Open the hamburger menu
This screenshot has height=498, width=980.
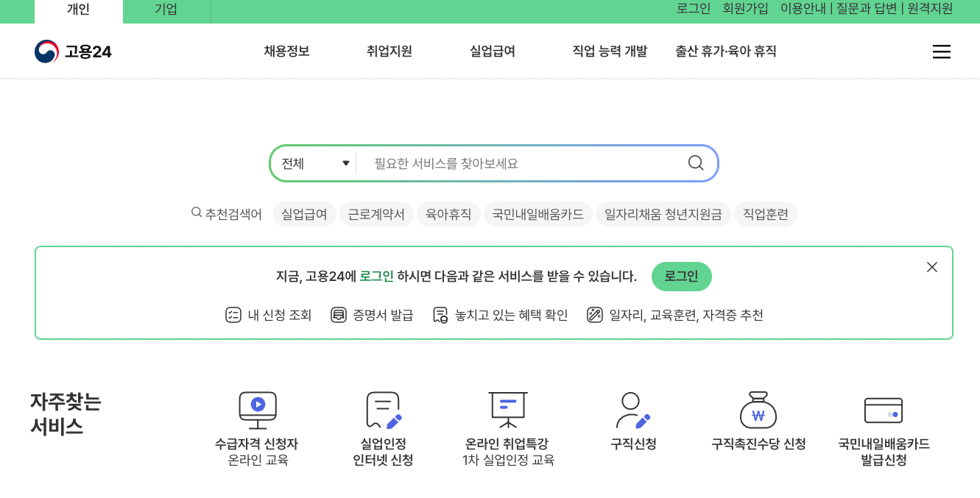pos(942,51)
